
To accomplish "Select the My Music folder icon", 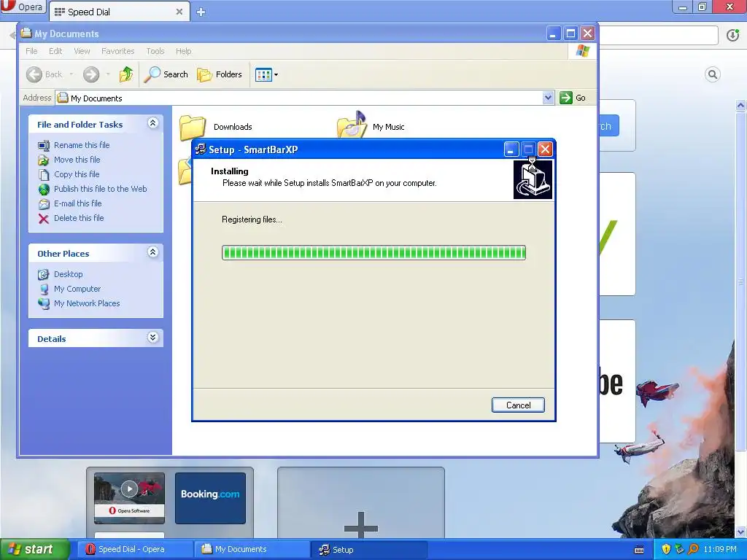I will (x=352, y=125).
